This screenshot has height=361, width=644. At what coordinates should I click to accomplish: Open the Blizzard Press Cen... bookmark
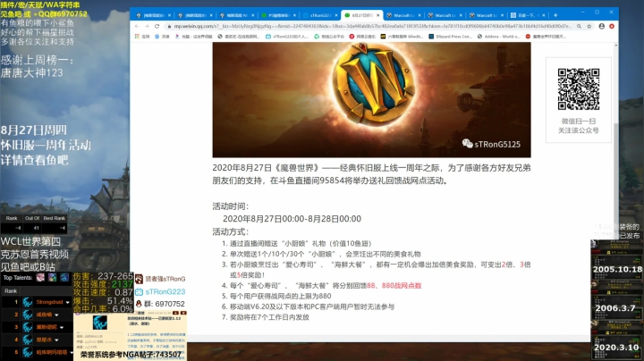coord(450,37)
